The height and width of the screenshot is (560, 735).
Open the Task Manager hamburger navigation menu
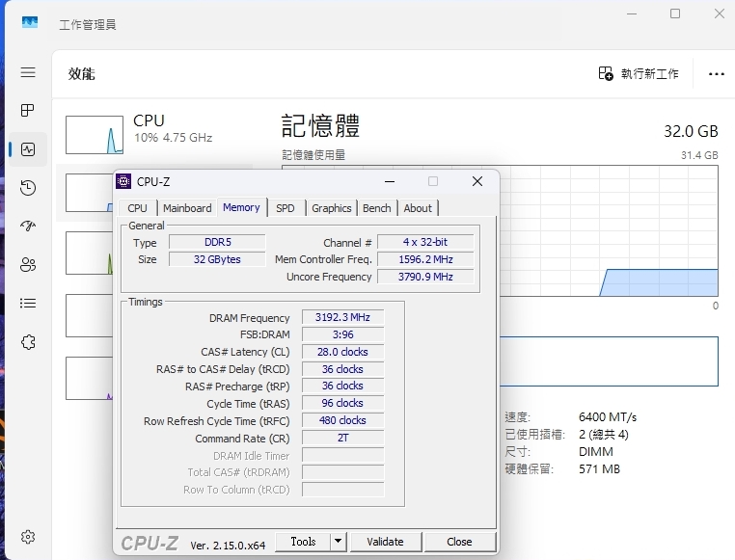[x=28, y=72]
